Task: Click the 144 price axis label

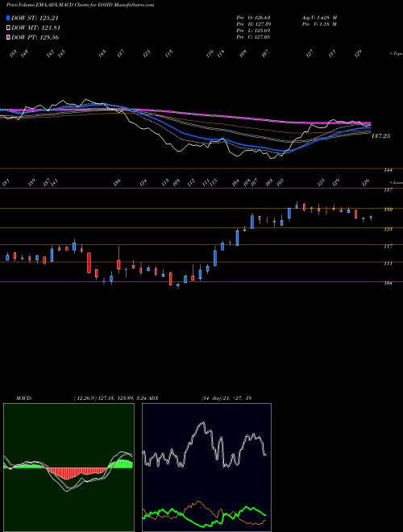Action: coord(388,170)
